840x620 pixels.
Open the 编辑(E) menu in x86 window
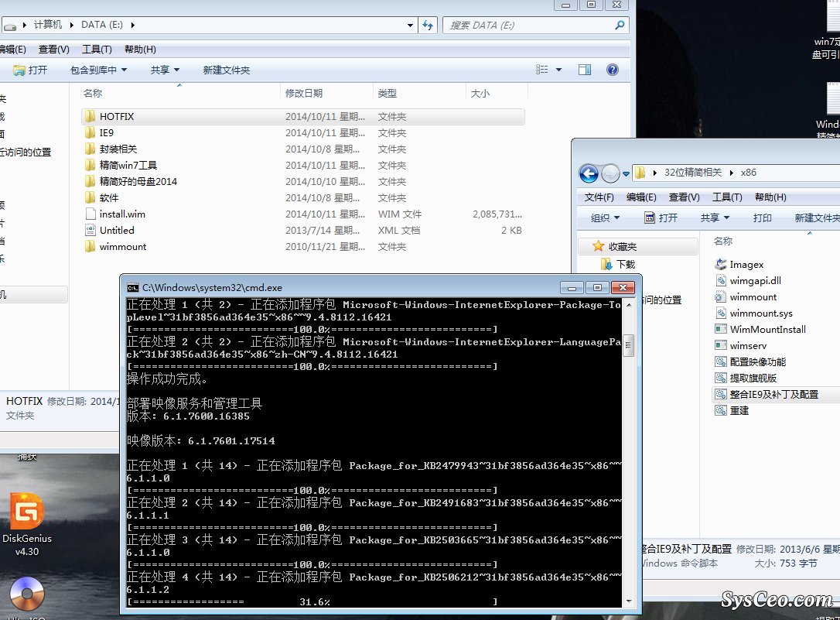click(641, 197)
